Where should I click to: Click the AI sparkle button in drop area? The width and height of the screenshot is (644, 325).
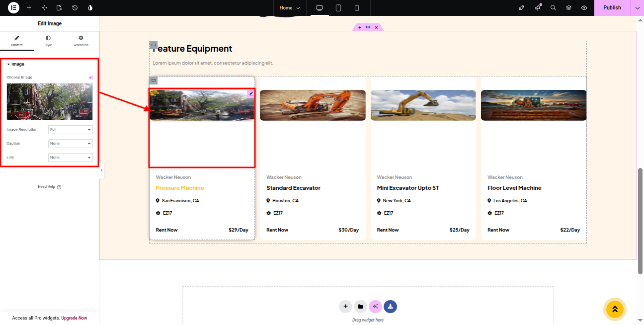(x=375, y=307)
